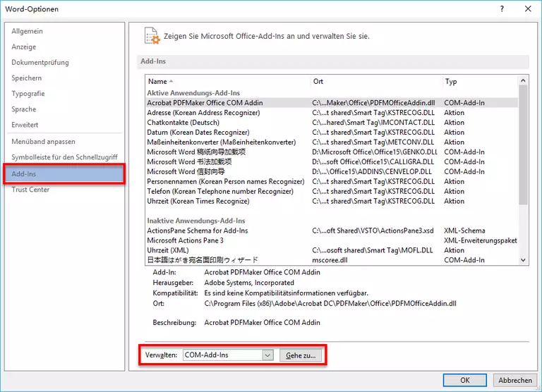Confirm with the OK button

tap(464, 380)
